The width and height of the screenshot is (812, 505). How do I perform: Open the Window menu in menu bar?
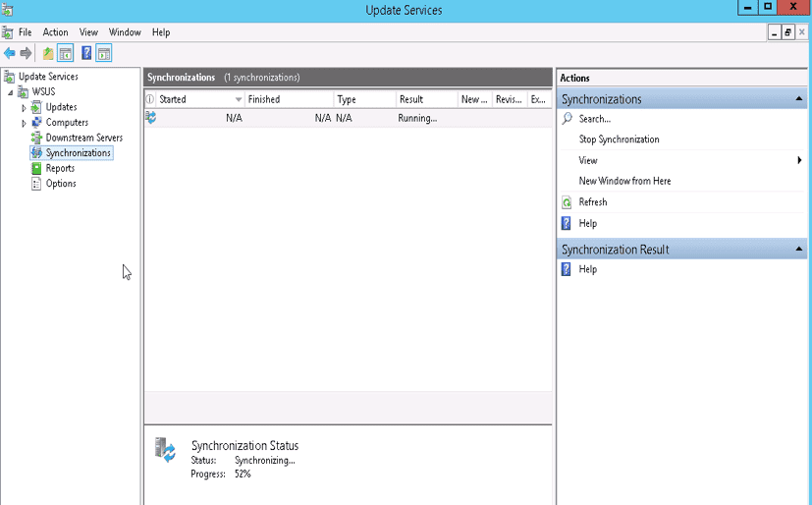125,32
